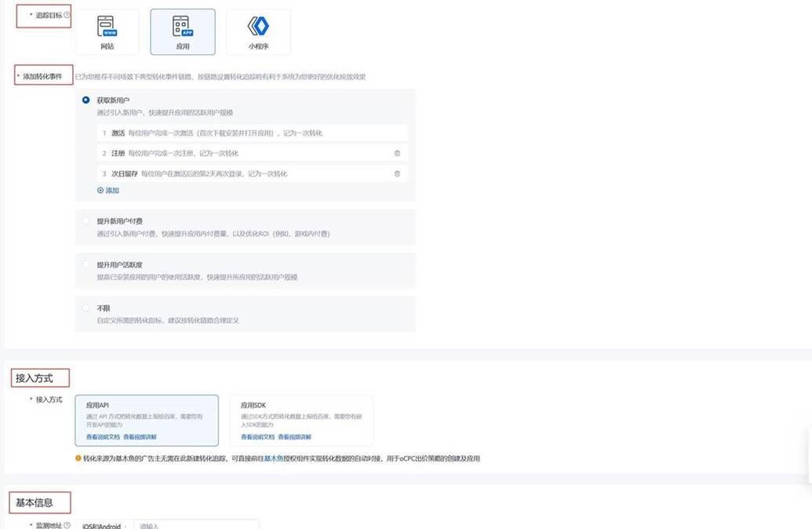
Task: Select the 网站 tracking target icon
Action: (107, 31)
